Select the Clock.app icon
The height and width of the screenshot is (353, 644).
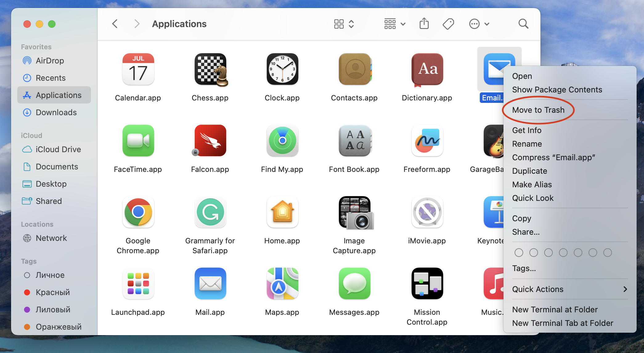tap(282, 69)
